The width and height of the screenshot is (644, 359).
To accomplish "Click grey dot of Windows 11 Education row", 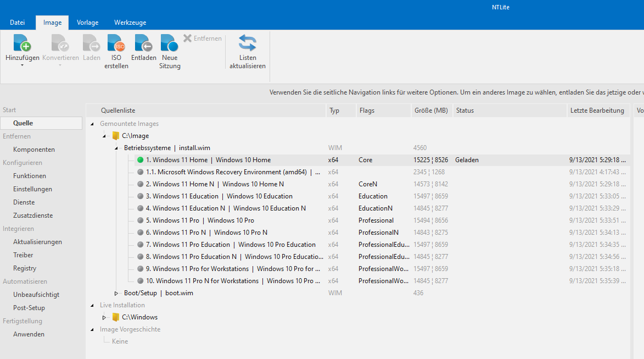I will pyautogui.click(x=141, y=196).
